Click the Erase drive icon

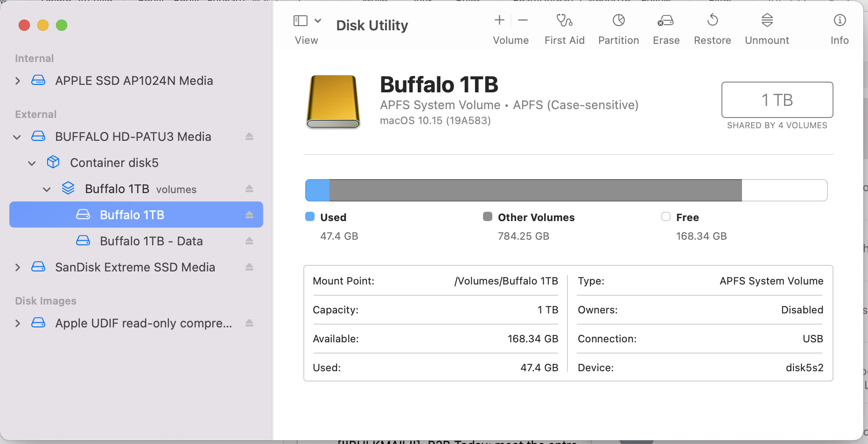click(665, 21)
